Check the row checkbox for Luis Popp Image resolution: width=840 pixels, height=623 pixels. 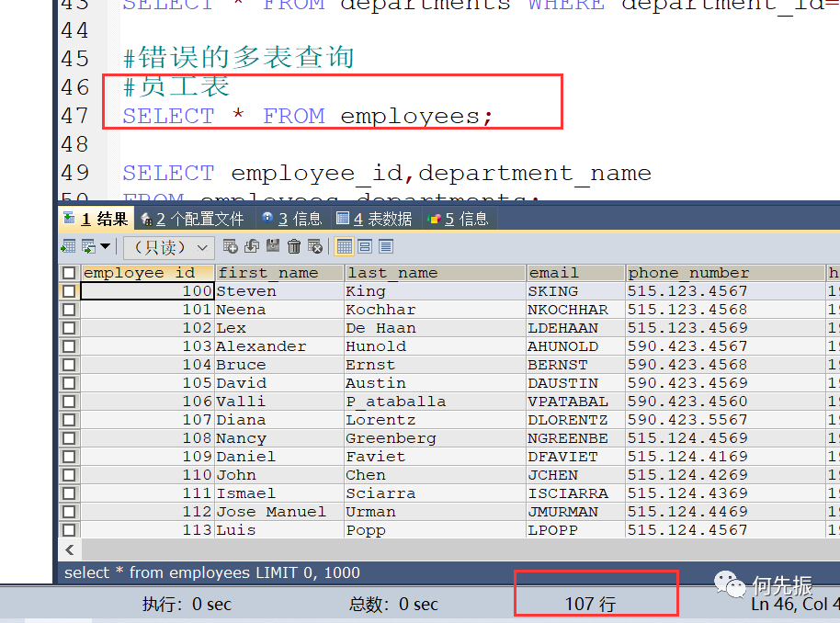69,530
